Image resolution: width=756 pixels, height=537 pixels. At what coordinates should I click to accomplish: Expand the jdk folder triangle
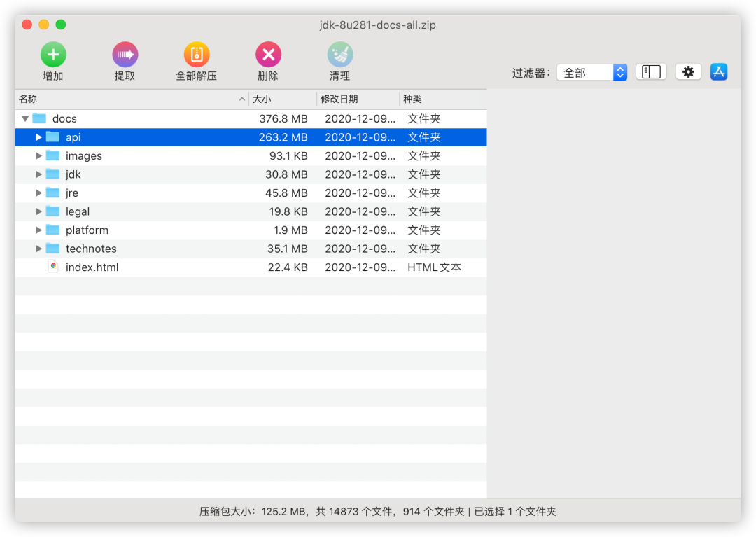pos(38,174)
